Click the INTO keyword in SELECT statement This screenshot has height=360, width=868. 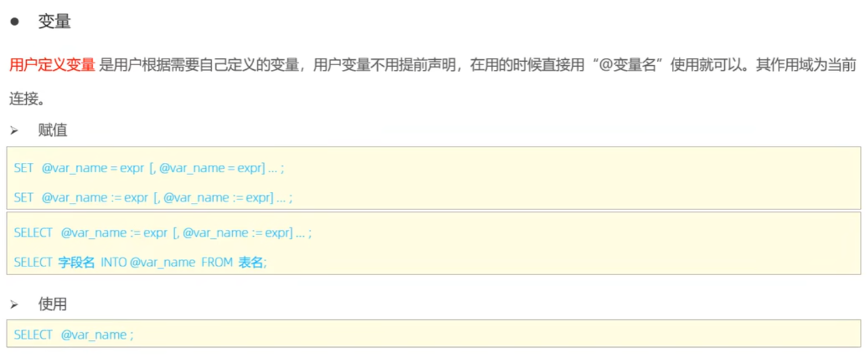point(114,262)
